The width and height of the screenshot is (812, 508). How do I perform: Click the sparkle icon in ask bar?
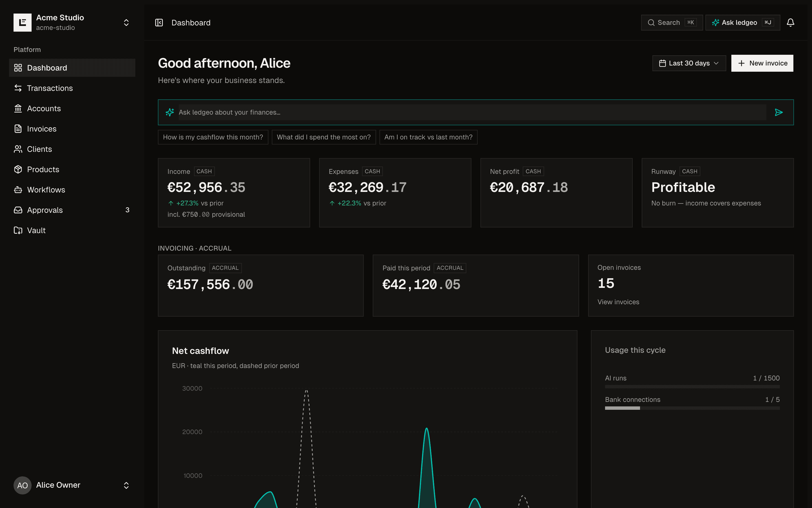pos(170,112)
